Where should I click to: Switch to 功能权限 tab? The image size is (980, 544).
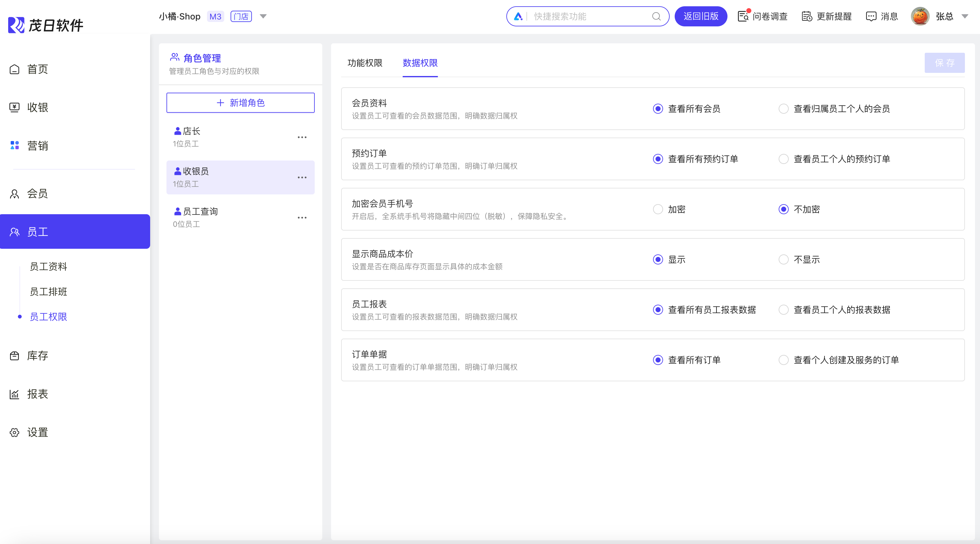click(x=364, y=63)
